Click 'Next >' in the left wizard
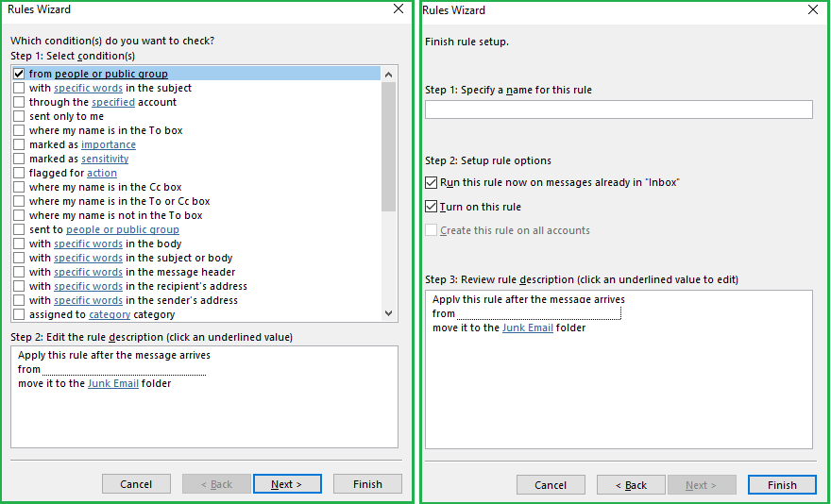The width and height of the screenshot is (831, 504). 287,484
